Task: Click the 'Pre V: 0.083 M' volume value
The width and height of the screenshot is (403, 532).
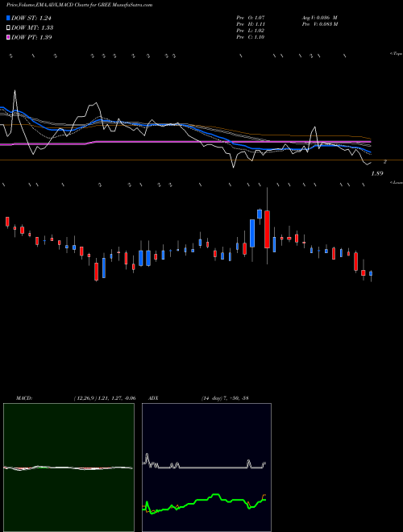Action: (x=319, y=24)
